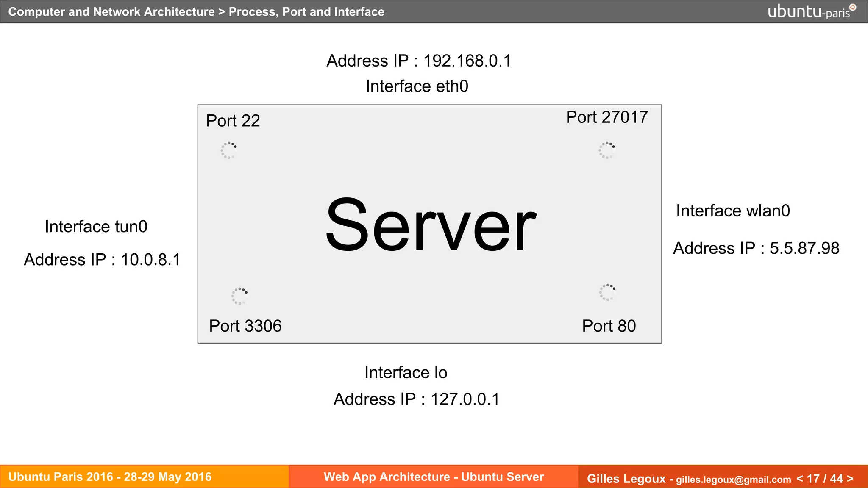The image size is (868, 488).
Task: Click the Address IP 5.5.87.98 text
Action: point(756,248)
